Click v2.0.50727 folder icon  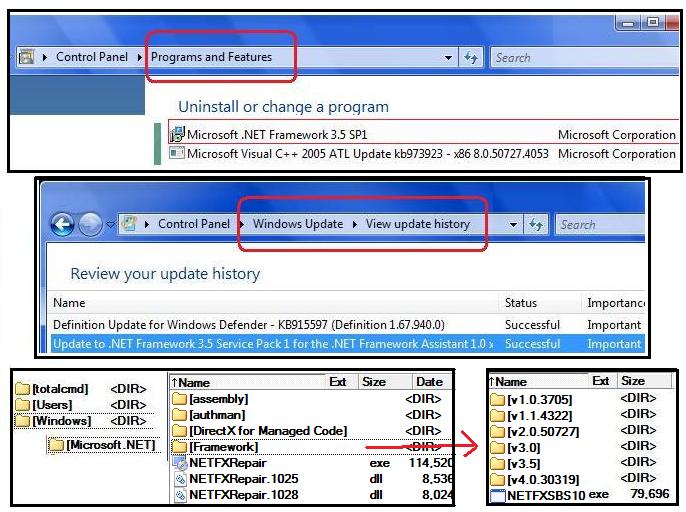click(x=497, y=432)
